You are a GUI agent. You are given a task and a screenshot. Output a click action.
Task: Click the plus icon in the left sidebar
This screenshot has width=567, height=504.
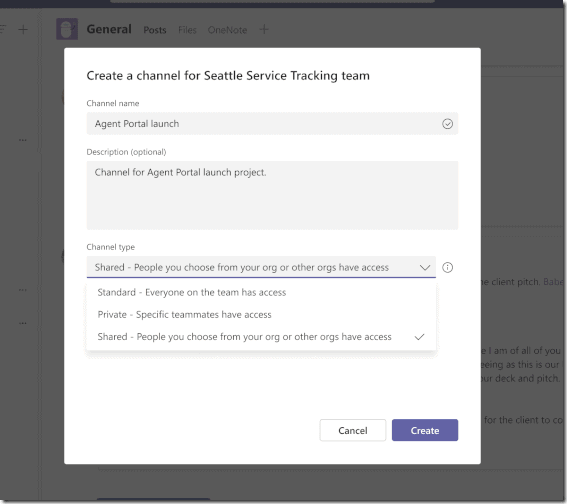[x=23, y=29]
